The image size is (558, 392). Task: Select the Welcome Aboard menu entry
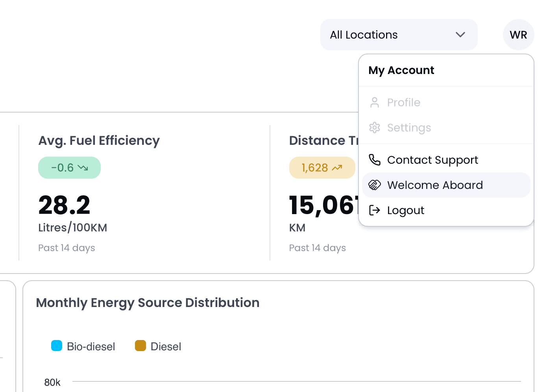pyautogui.click(x=435, y=185)
